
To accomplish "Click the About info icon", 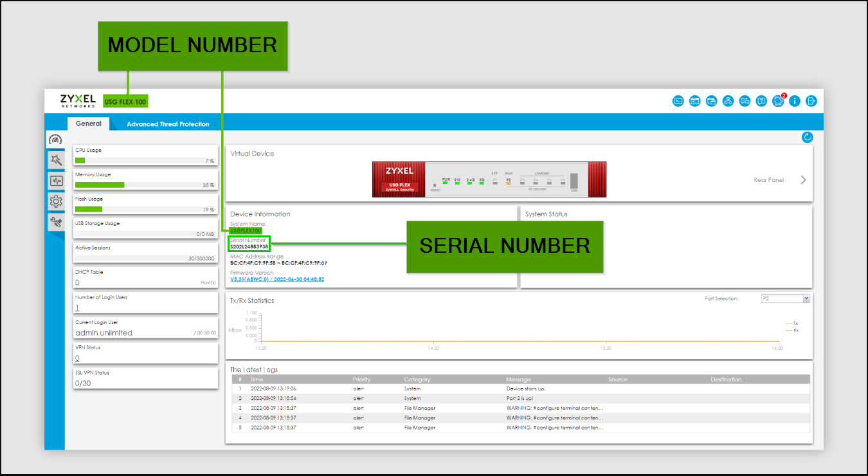I will pyautogui.click(x=795, y=101).
